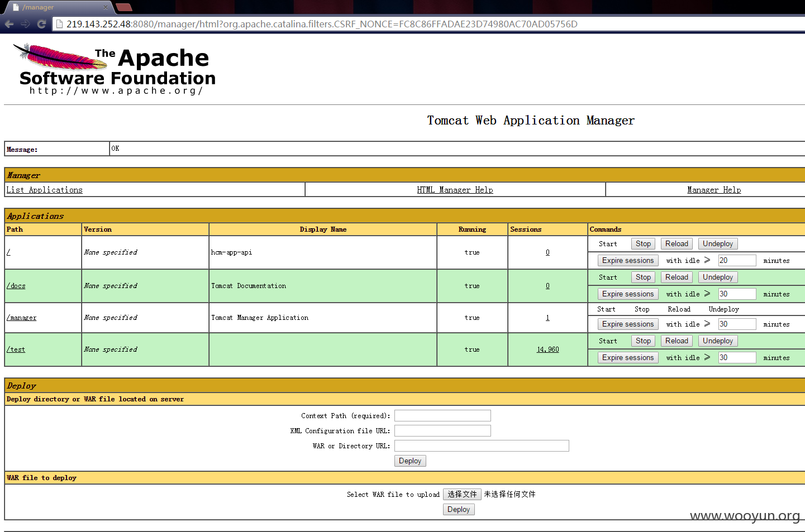Screen dimensions: 805x532
Task: Click the XML Configuration file URL field
Action: point(442,431)
